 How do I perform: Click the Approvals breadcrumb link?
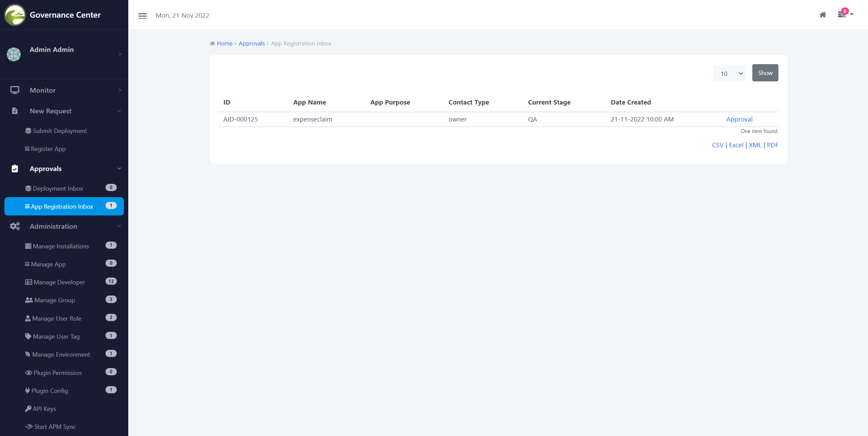(251, 43)
